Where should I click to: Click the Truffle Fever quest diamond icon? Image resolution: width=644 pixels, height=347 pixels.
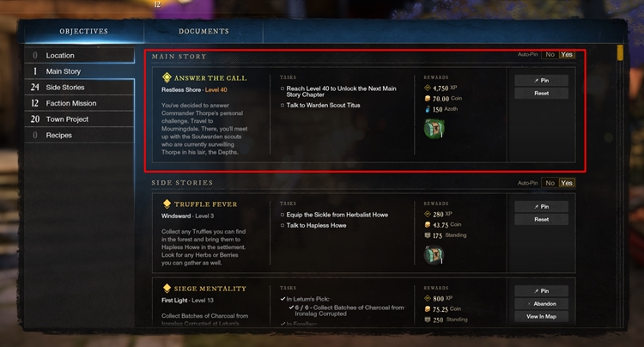coord(167,204)
